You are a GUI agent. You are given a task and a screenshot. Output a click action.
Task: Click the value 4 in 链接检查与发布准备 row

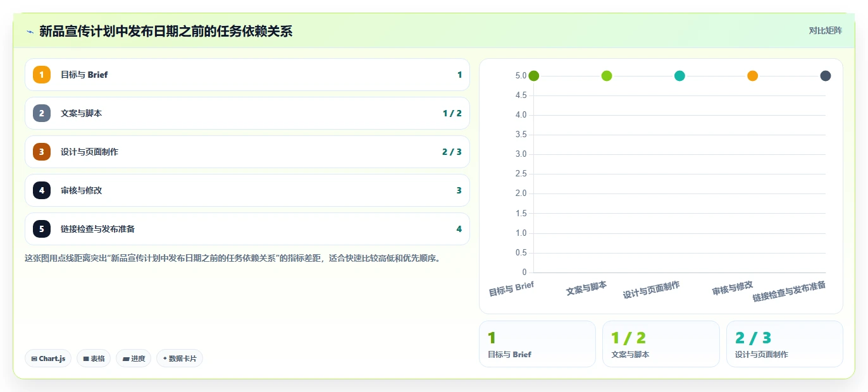(x=459, y=229)
